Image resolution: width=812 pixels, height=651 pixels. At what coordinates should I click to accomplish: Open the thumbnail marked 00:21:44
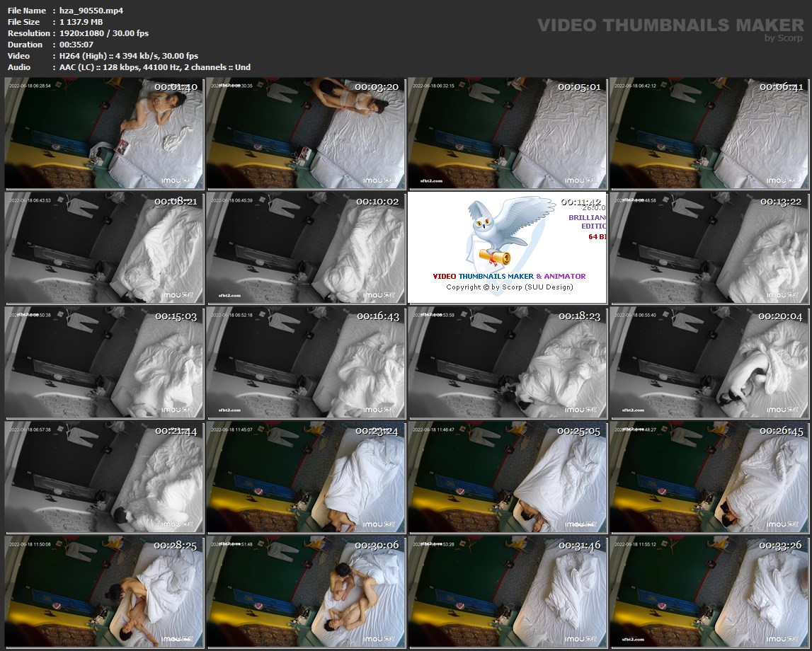click(x=104, y=477)
